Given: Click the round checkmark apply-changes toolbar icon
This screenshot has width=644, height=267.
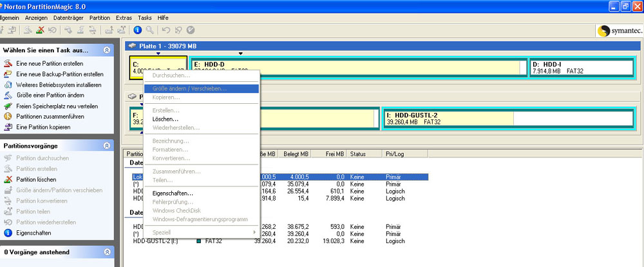Looking at the screenshot, I should [191, 30].
